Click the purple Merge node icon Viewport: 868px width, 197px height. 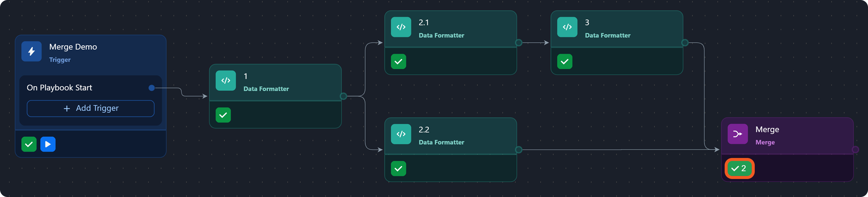[737, 134]
